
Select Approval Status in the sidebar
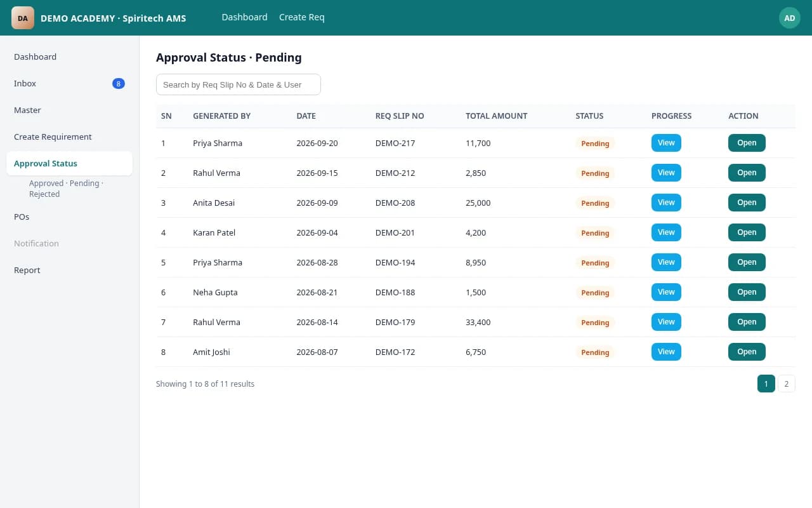(69, 163)
